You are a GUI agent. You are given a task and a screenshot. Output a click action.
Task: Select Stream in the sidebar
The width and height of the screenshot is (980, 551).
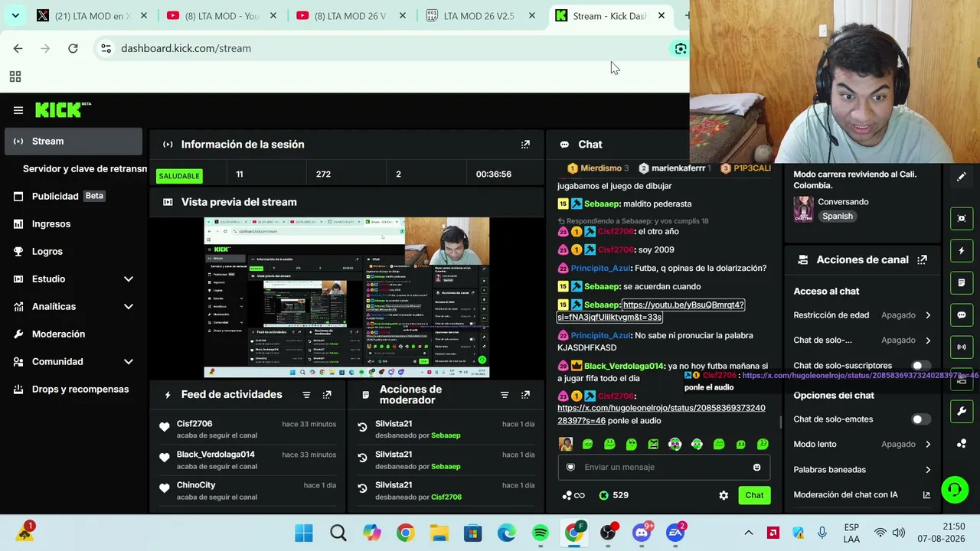tap(73, 141)
